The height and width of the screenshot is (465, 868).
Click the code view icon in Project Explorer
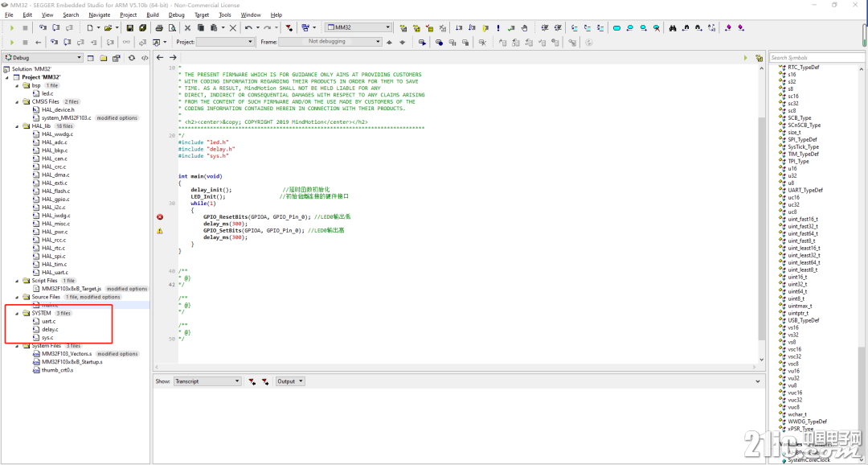click(x=145, y=58)
